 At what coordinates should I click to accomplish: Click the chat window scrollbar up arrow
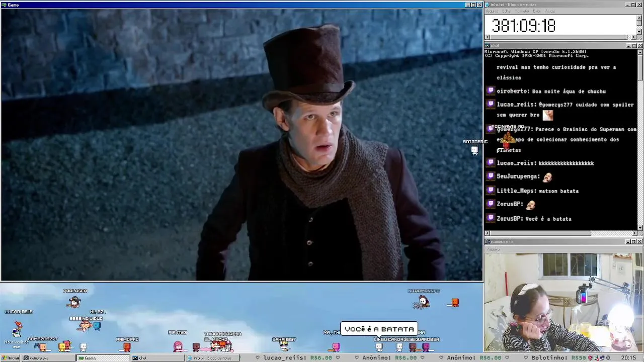pyautogui.click(x=639, y=52)
